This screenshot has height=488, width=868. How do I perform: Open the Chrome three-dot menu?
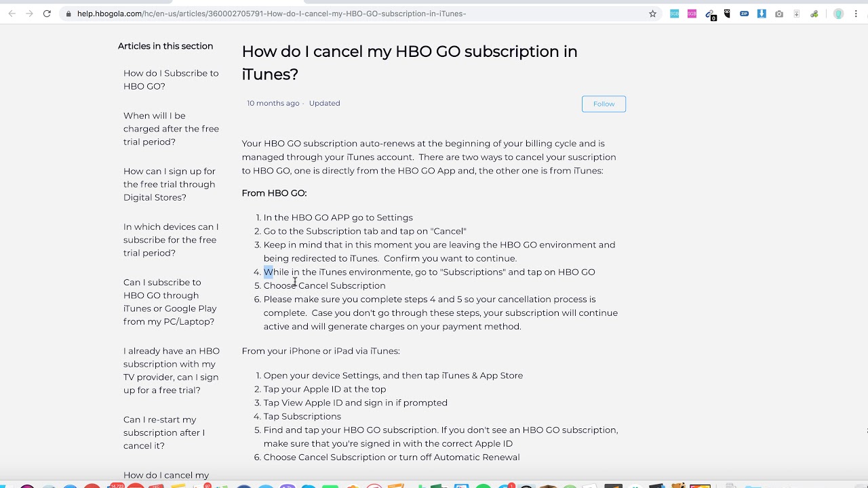856,14
